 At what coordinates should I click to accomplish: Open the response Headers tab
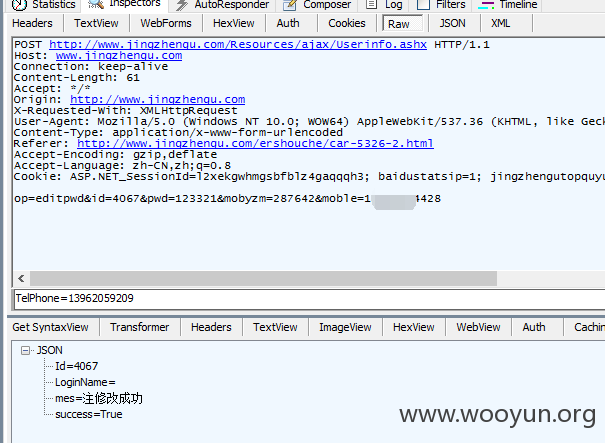pyautogui.click(x=211, y=327)
